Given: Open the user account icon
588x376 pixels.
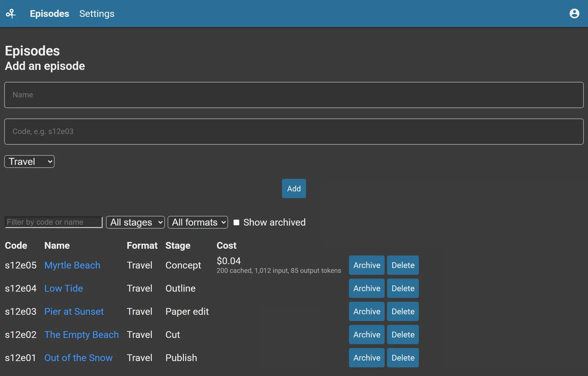Looking at the screenshot, I should 574,14.
